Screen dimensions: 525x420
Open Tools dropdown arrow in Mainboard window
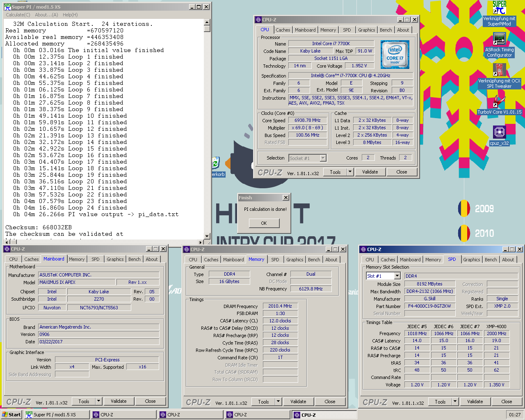pos(99,401)
